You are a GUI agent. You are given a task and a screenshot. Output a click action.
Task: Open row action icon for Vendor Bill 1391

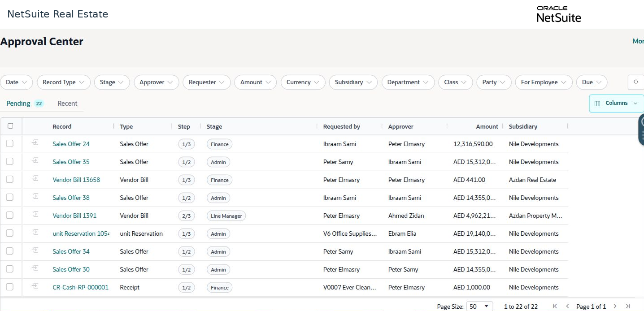[x=35, y=215]
